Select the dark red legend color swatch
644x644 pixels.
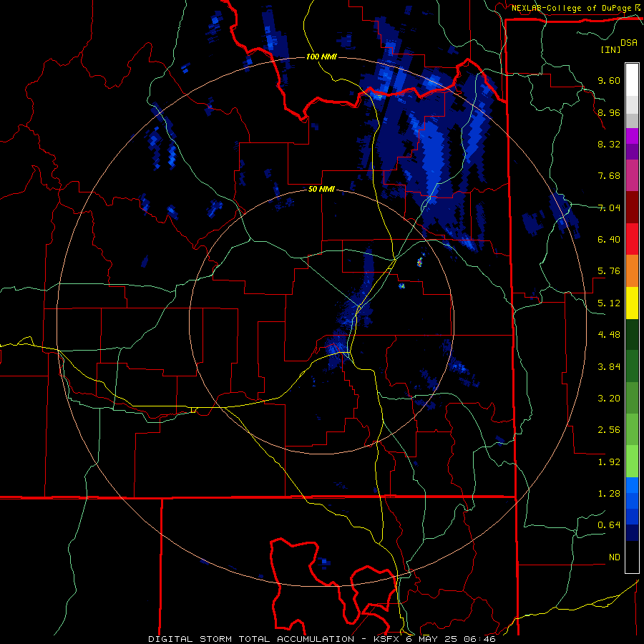pyautogui.click(x=632, y=208)
